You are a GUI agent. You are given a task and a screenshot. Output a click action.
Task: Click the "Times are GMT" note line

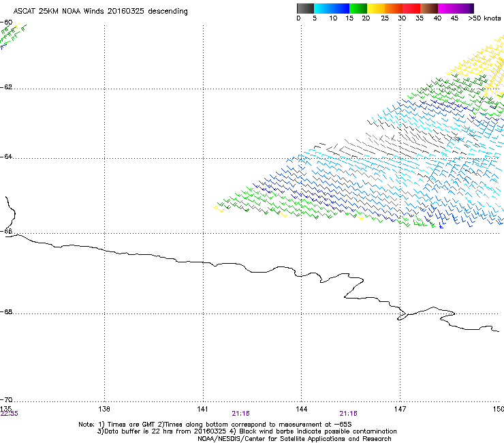click(x=215, y=425)
